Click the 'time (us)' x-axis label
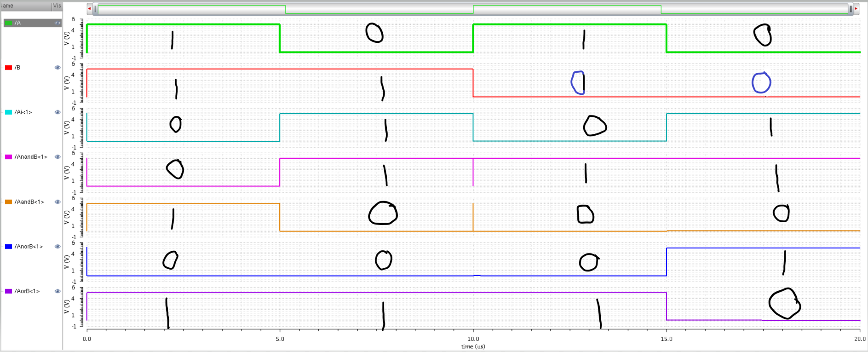 (473, 346)
